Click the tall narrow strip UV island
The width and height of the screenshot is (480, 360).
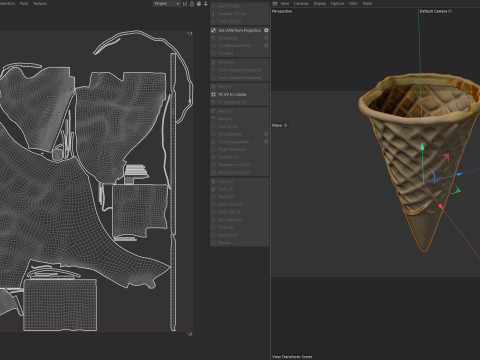173,192
